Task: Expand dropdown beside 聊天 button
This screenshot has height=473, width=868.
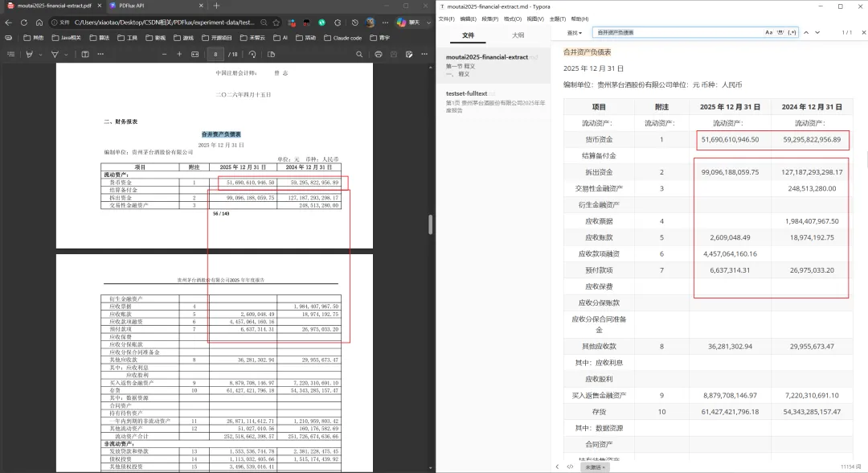Action: tap(428, 23)
